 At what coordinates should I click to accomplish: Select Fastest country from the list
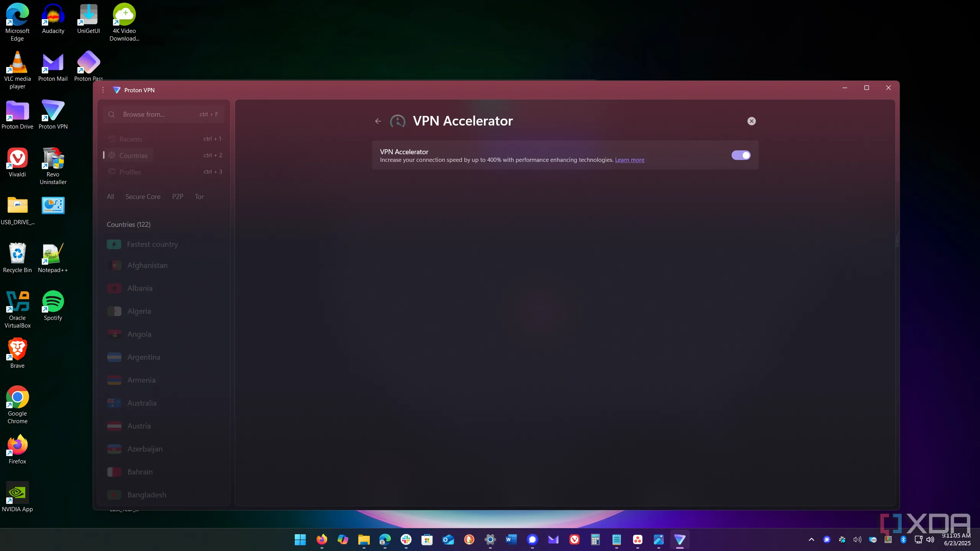pyautogui.click(x=152, y=244)
